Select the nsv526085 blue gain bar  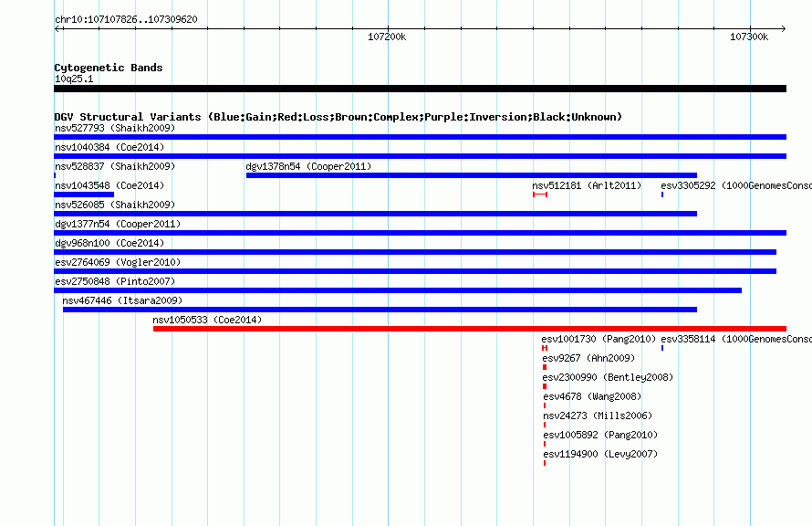(376, 214)
